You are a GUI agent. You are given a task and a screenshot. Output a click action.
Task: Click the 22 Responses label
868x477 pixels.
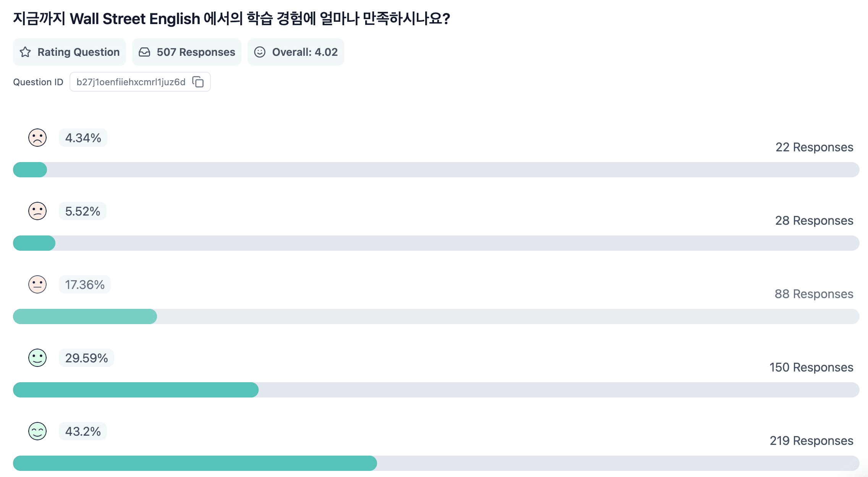pos(815,147)
